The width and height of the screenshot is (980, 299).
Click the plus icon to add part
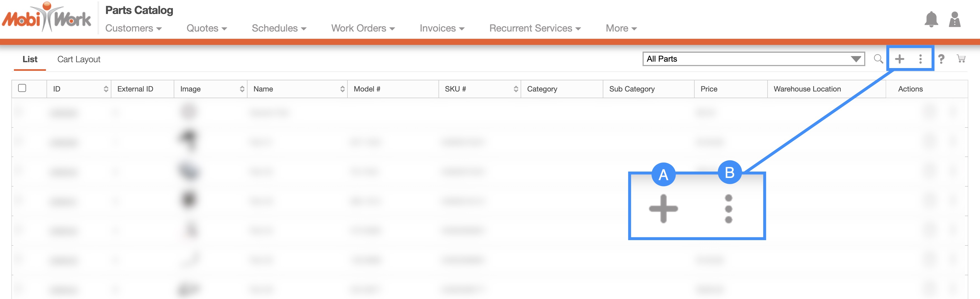click(x=899, y=59)
